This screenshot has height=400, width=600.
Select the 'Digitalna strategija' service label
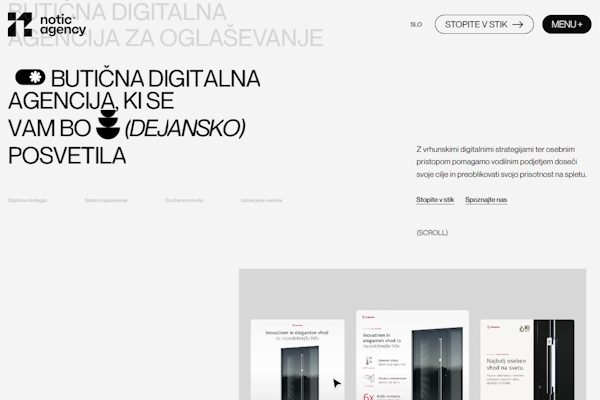click(28, 201)
